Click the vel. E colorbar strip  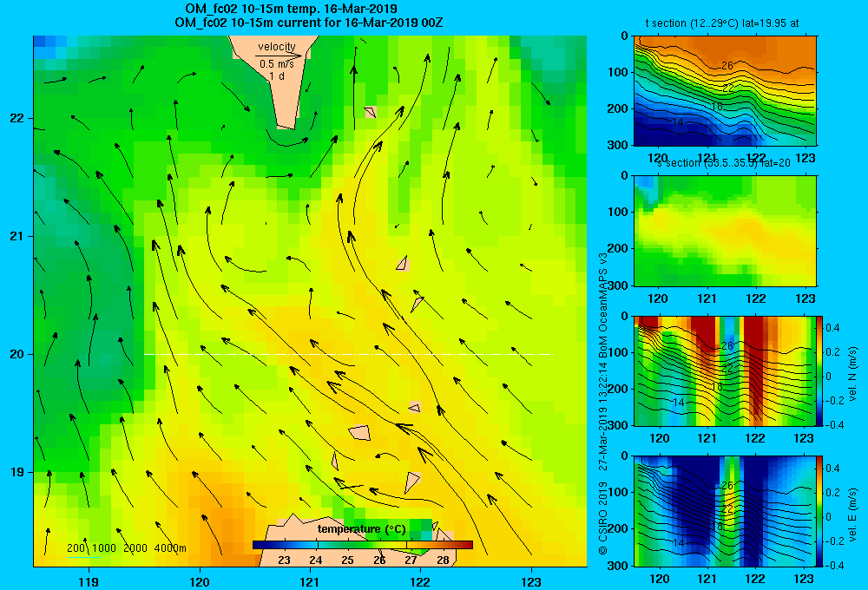click(820, 511)
